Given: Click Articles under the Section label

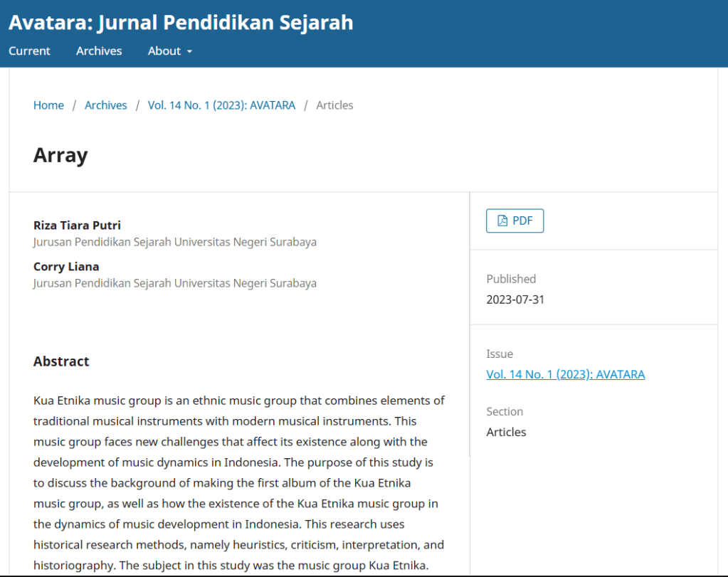Looking at the screenshot, I should 506,432.
